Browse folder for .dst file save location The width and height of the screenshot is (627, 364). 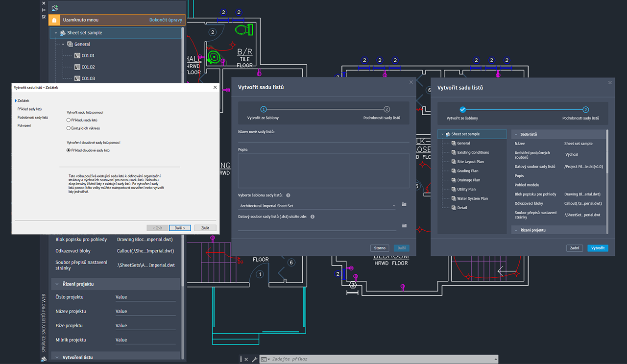(404, 225)
